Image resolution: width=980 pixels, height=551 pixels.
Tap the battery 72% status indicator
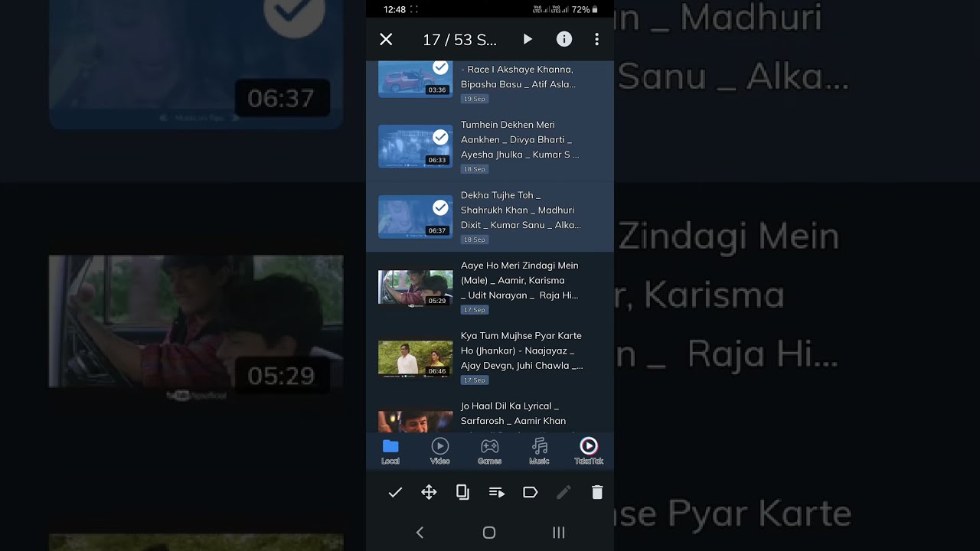click(585, 9)
